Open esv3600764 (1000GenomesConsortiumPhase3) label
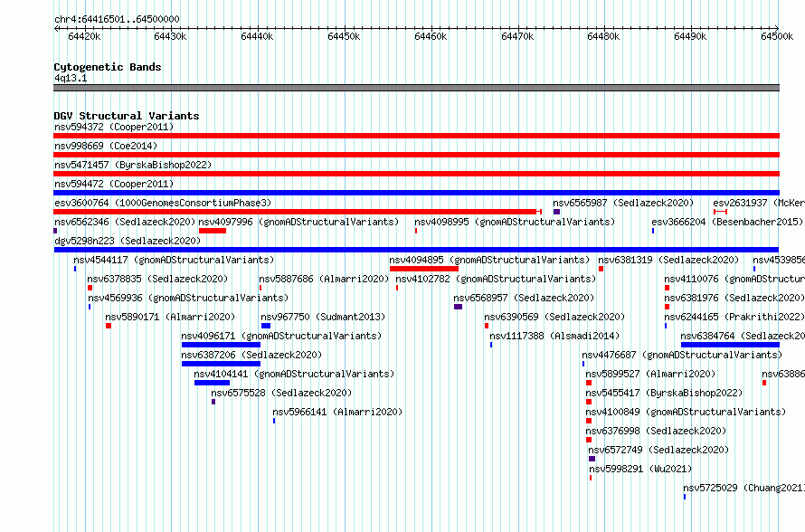The height and width of the screenshot is (532, 805). point(163,203)
